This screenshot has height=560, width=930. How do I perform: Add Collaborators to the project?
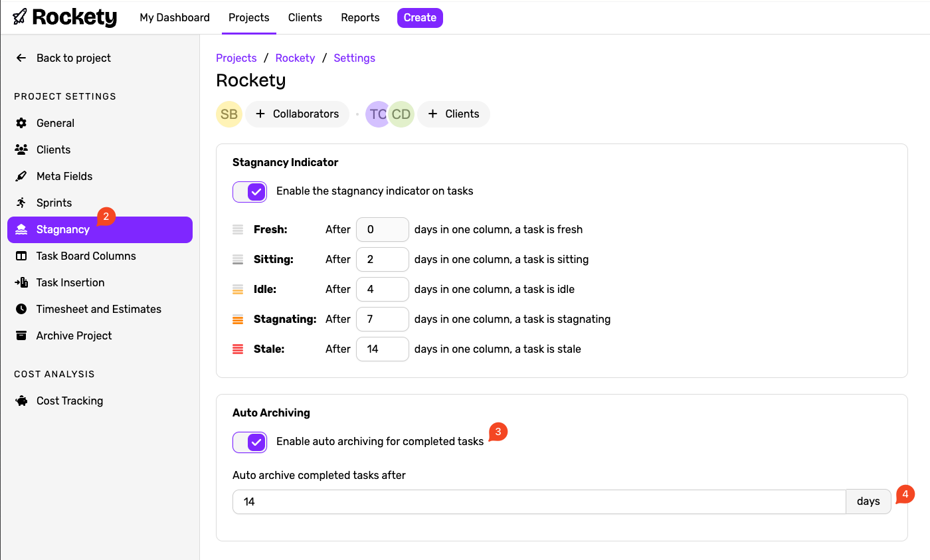[x=297, y=114]
